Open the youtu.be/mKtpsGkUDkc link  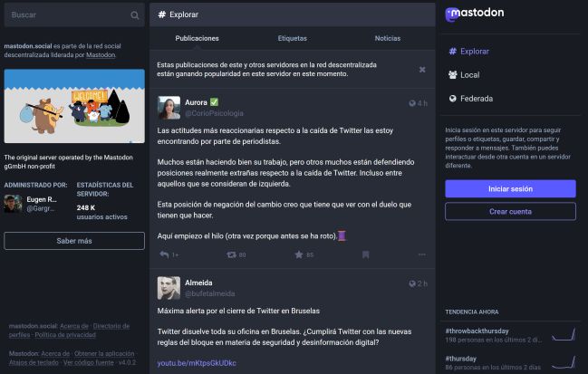coord(197,363)
